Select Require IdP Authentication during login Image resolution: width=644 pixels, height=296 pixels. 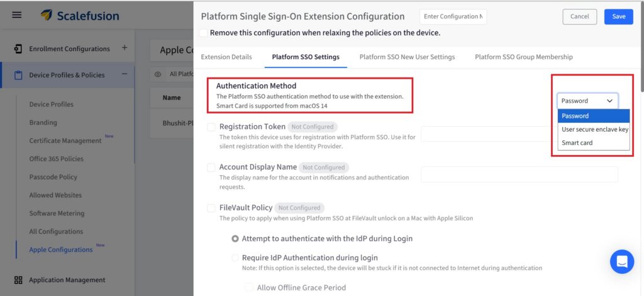tap(236, 258)
